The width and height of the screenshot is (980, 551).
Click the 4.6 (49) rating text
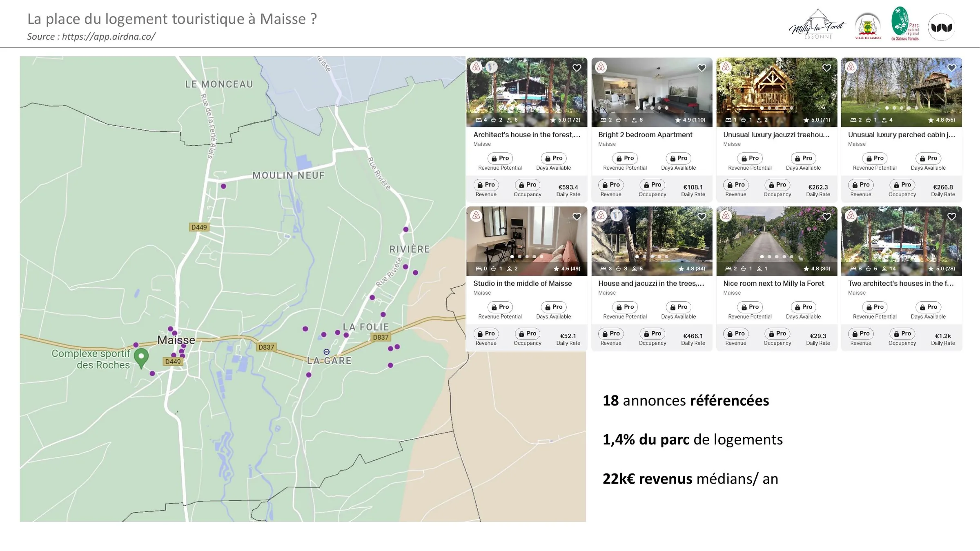point(570,269)
